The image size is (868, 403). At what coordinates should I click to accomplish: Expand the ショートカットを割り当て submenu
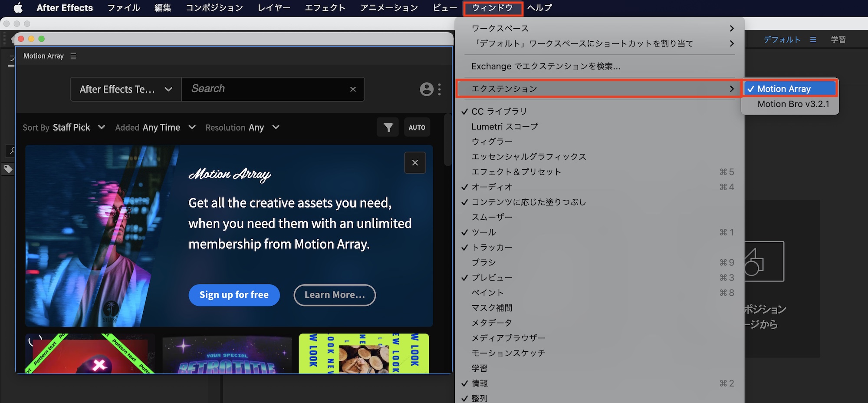[600, 43]
